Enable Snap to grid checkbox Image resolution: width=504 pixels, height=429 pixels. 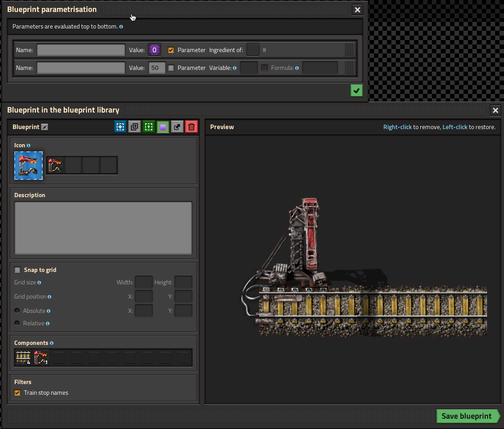[x=17, y=270]
